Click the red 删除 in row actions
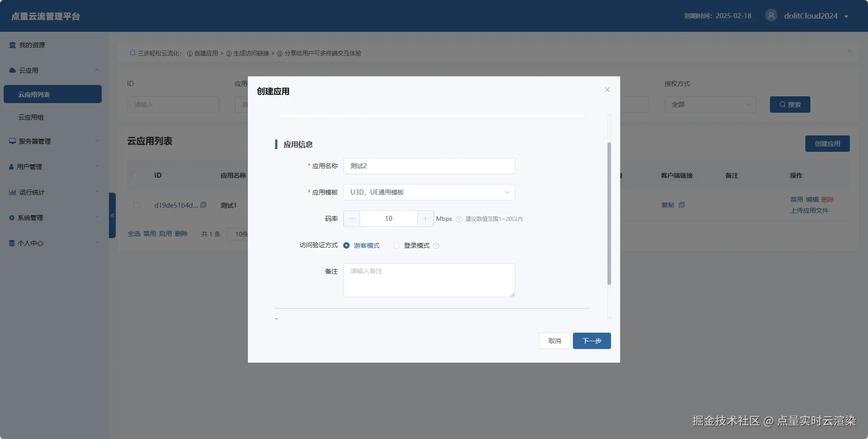 [828, 200]
